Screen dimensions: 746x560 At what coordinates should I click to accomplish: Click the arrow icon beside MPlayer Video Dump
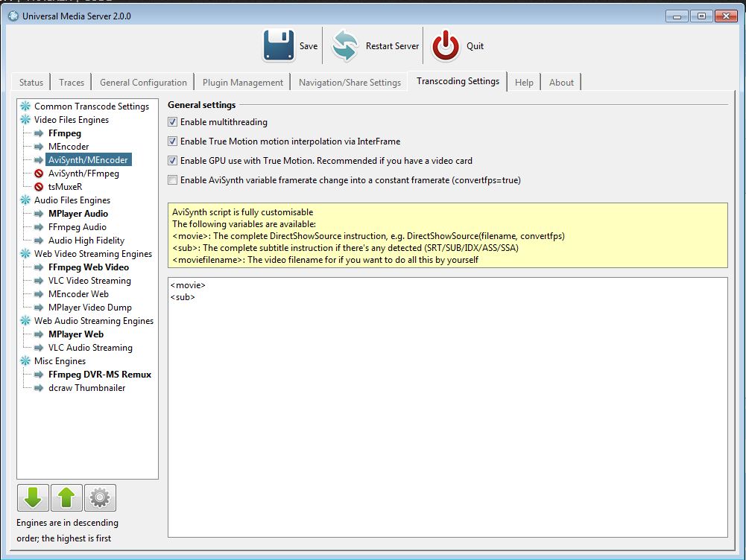pyautogui.click(x=39, y=308)
